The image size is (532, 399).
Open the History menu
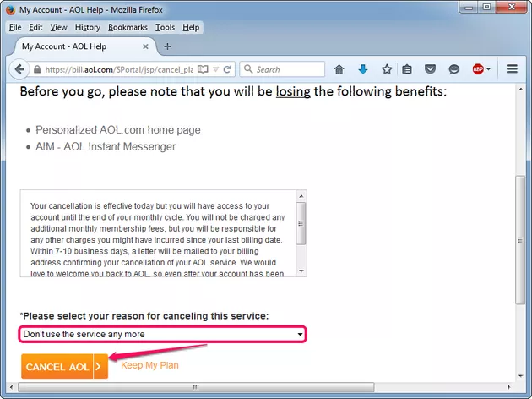tap(88, 27)
